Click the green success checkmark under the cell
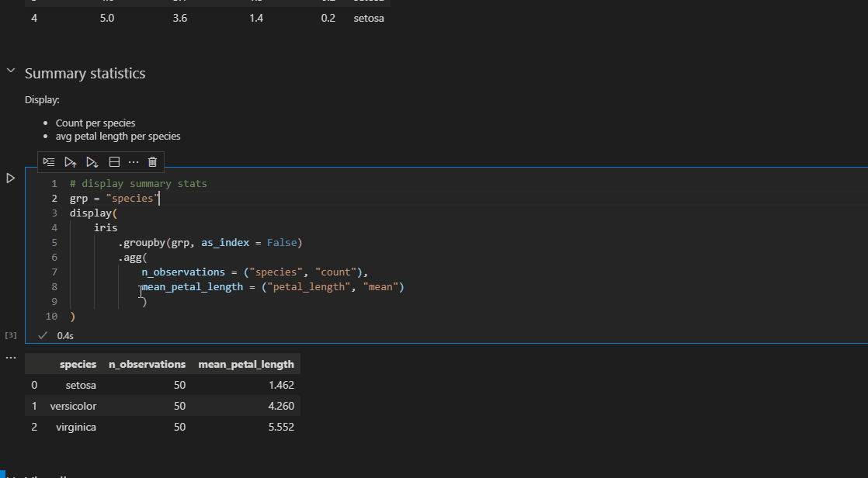Image resolution: width=868 pixels, height=478 pixels. [43, 335]
